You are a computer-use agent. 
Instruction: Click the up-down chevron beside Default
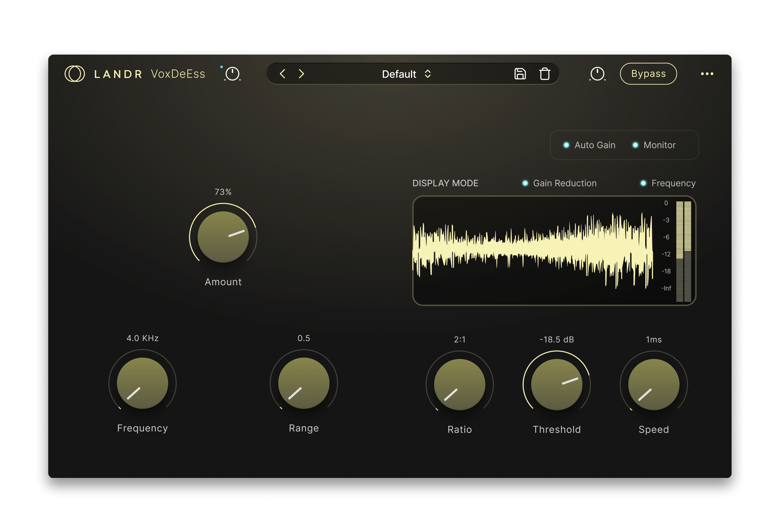[x=428, y=74]
